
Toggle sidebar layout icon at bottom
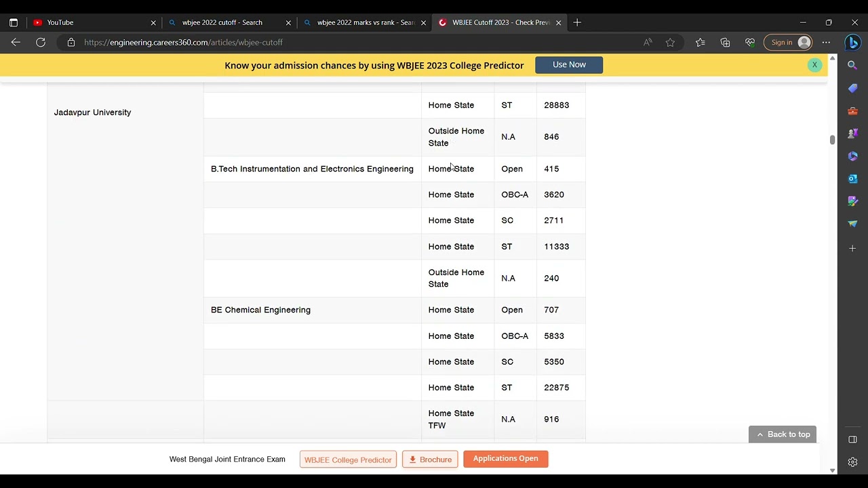853,439
